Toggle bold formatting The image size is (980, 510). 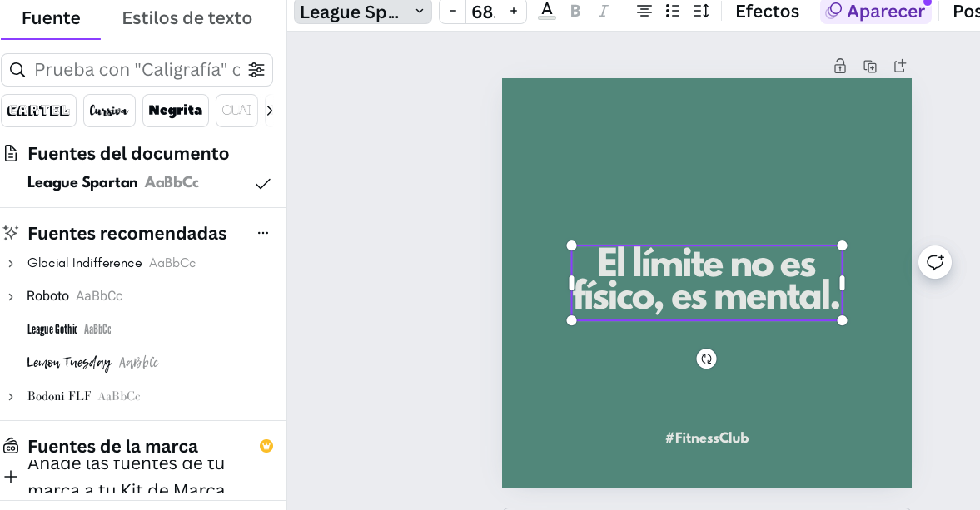click(x=575, y=12)
